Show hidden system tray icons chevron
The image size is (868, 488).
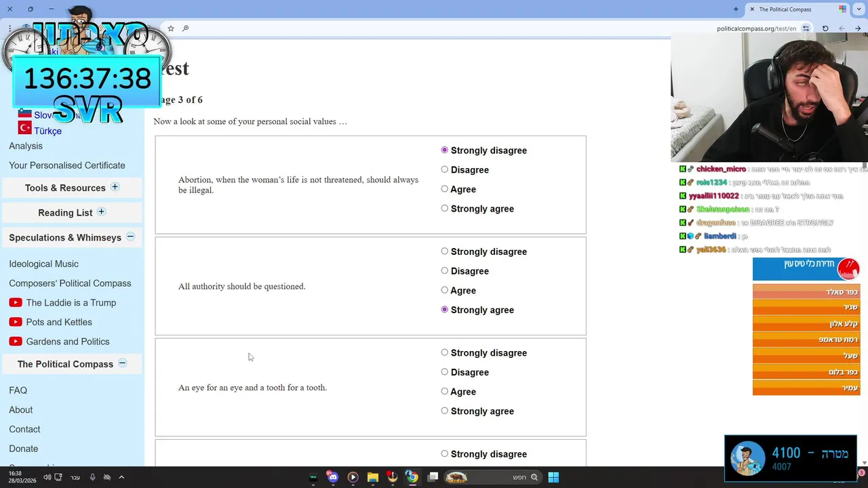point(121,477)
